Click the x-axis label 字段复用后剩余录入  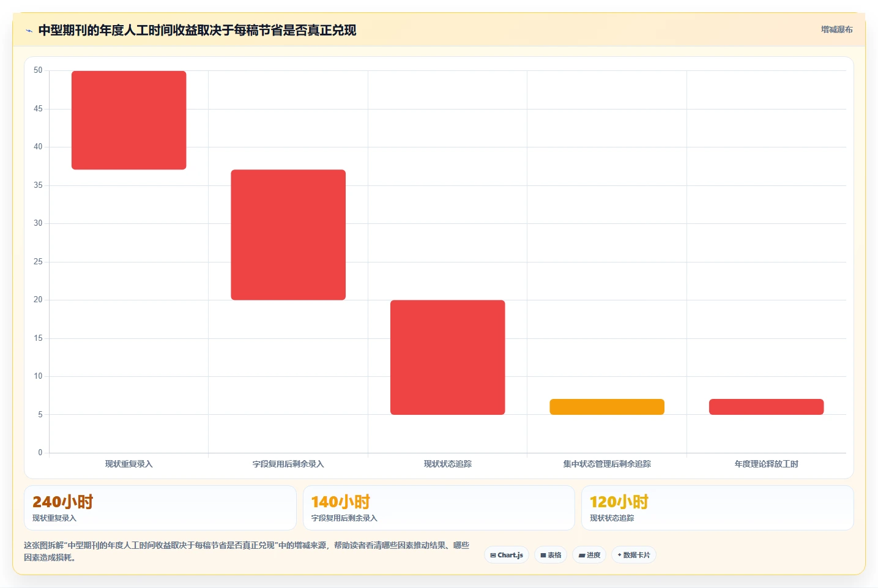tap(288, 464)
